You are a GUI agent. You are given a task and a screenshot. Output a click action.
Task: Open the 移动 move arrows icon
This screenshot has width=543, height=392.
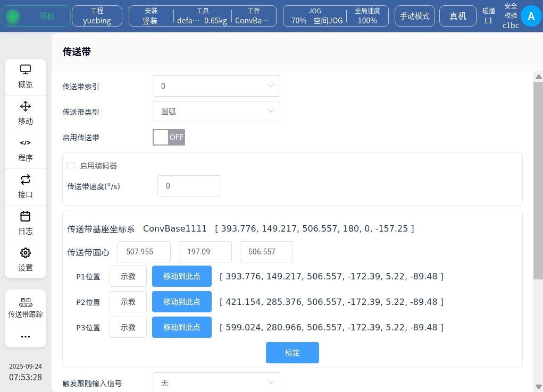26,106
